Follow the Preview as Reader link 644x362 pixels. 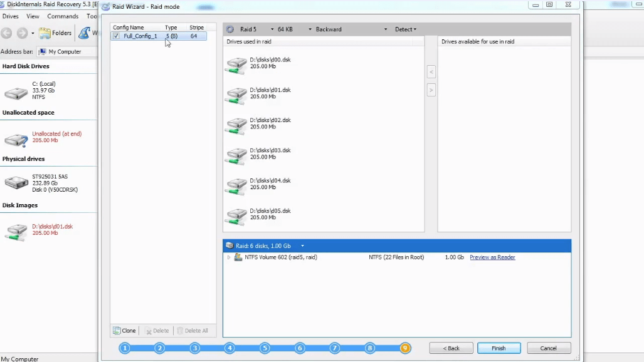point(492,257)
